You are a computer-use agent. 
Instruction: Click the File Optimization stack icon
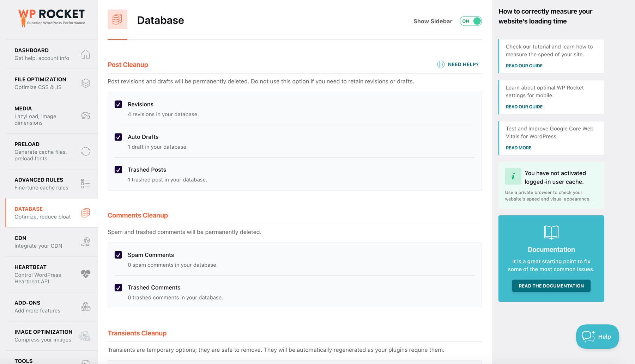[85, 84]
